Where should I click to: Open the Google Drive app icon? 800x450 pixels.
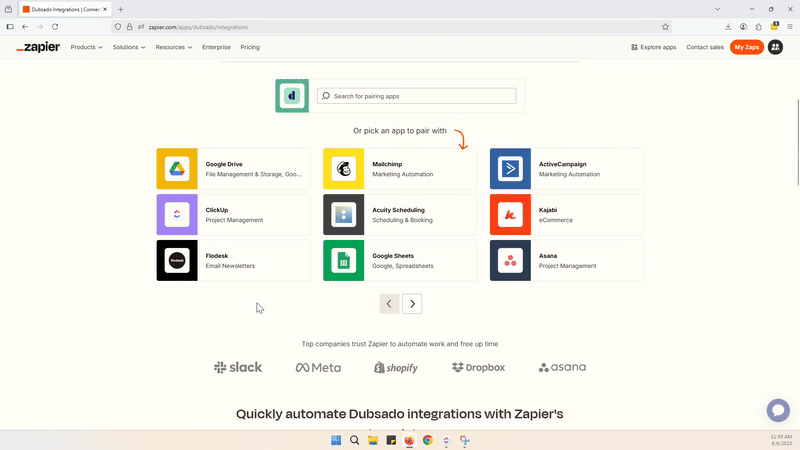177,169
